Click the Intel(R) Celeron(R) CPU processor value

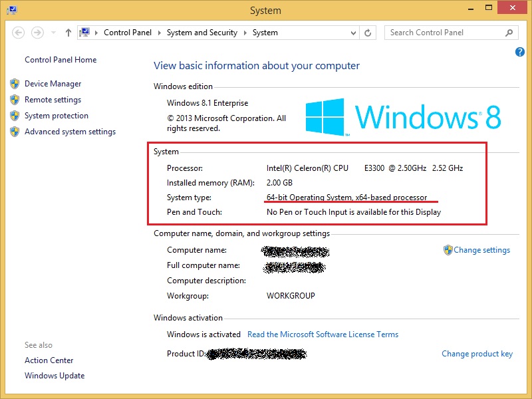[x=364, y=168]
